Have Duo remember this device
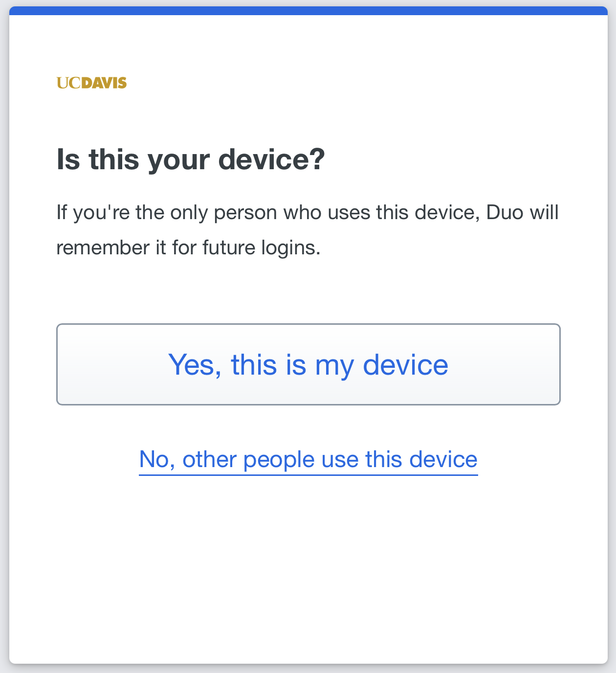This screenshot has width=616, height=673. pyautogui.click(x=308, y=364)
